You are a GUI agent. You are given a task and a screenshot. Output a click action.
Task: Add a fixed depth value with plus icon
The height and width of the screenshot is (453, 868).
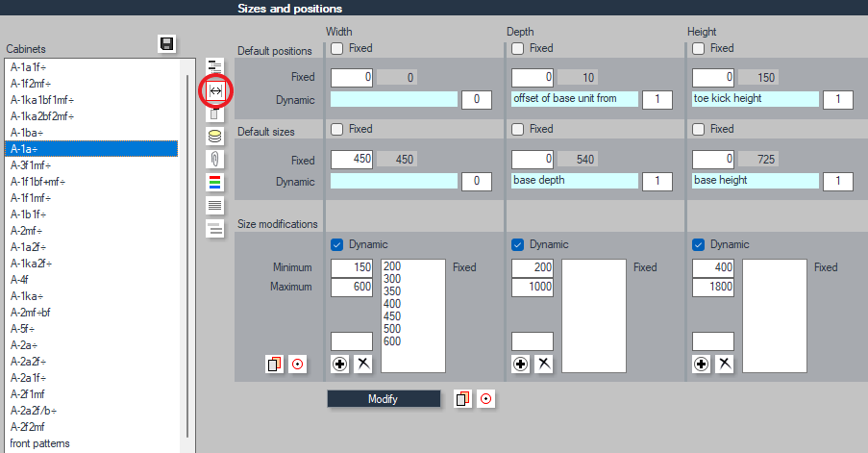[521, 364]
